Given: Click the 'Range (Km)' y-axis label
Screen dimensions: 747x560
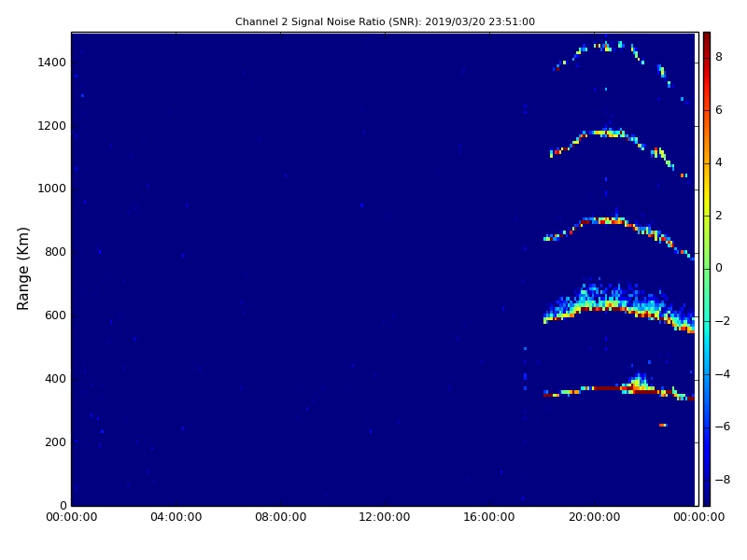Looking at the screenshot, I should pos(22,269).
